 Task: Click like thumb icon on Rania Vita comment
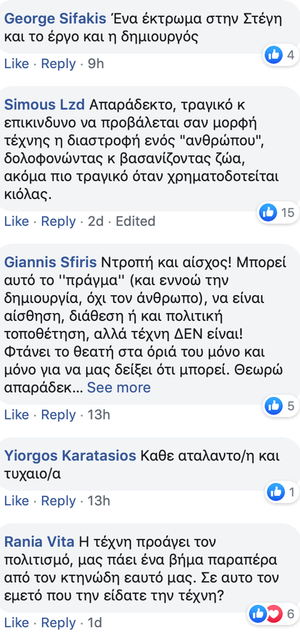coord(258,614)
